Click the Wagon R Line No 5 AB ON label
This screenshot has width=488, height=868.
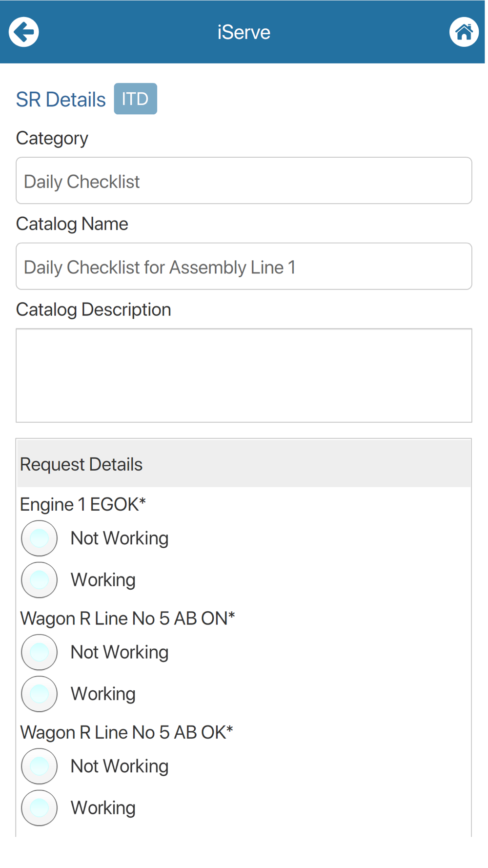point(127,619)
